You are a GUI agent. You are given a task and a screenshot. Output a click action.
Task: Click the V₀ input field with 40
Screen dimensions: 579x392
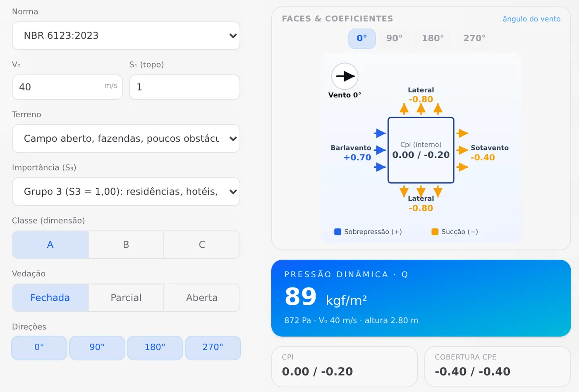pyautogui.click(x=67, y=87)
